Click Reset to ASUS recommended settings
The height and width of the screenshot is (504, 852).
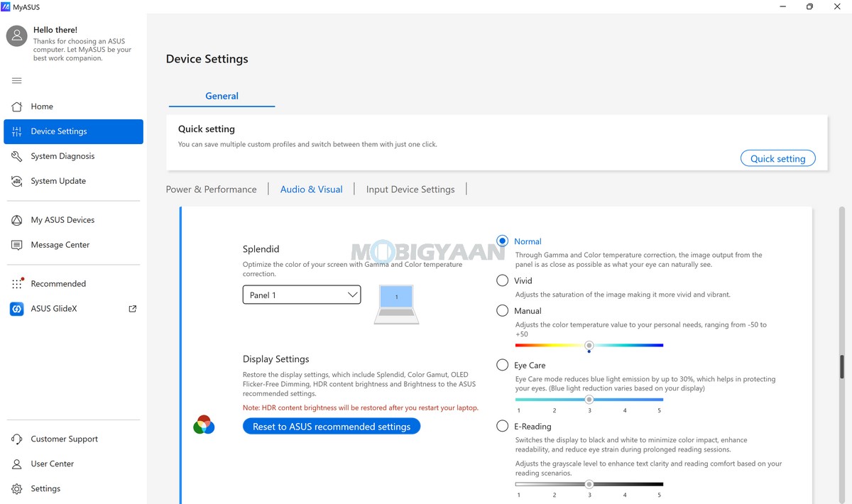(332, 427)
